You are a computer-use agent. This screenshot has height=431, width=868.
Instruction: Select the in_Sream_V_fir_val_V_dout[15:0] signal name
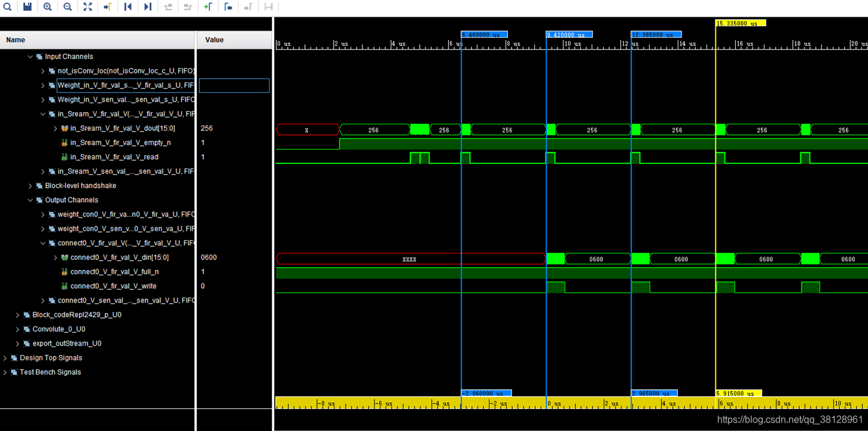(x=123, y=129)
